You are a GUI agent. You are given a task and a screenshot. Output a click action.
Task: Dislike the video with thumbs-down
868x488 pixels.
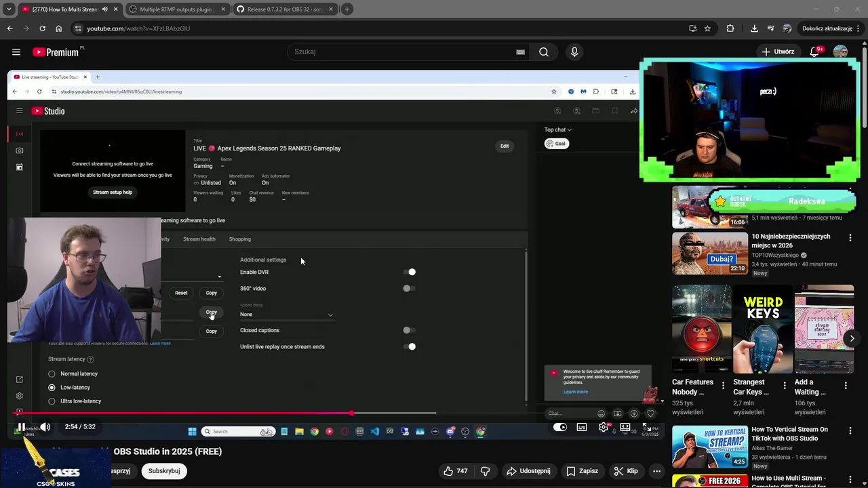pyautogui.click(x=486, y=471)
